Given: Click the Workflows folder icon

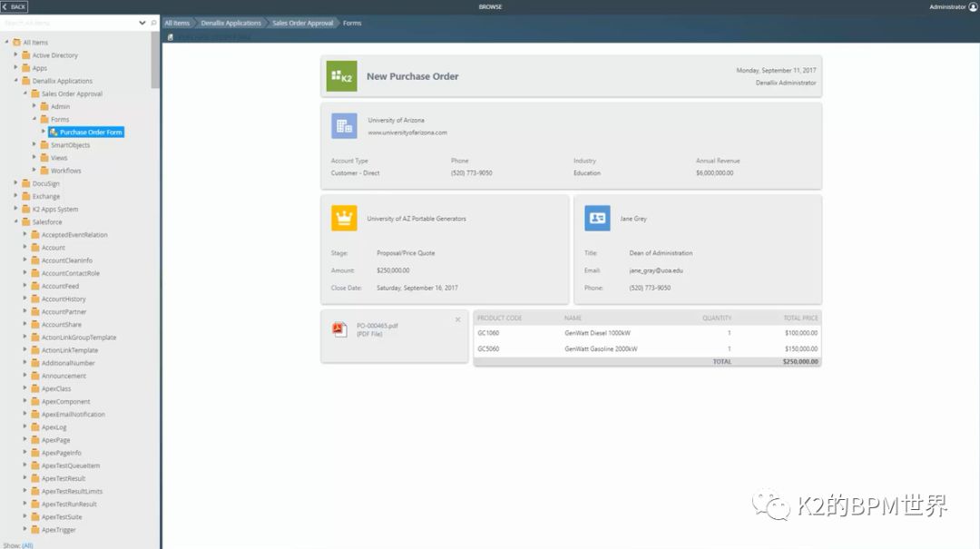Looking at the screenshot, I should tap(44, 170).
